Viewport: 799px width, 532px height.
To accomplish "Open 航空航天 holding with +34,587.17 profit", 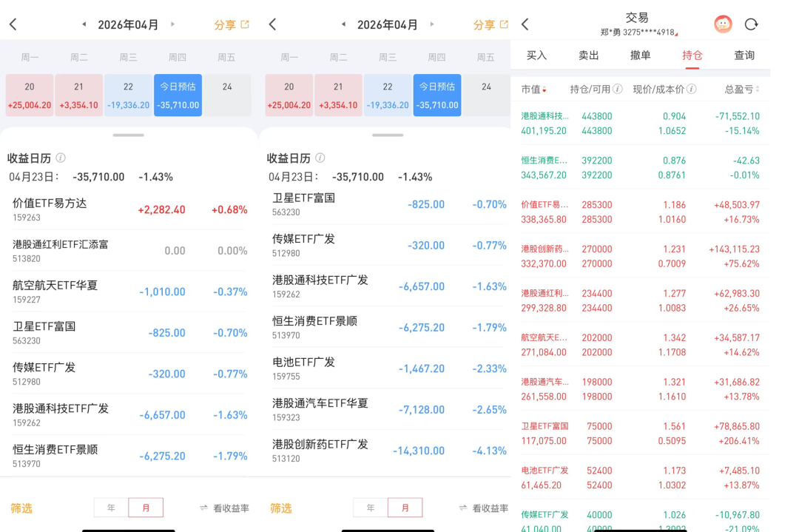I will [641, 345].
